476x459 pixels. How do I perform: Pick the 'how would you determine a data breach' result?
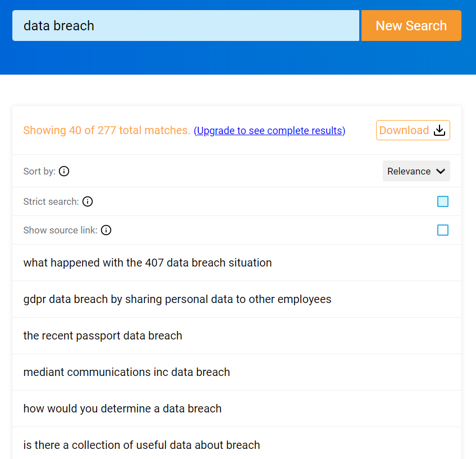pos(122,408)
